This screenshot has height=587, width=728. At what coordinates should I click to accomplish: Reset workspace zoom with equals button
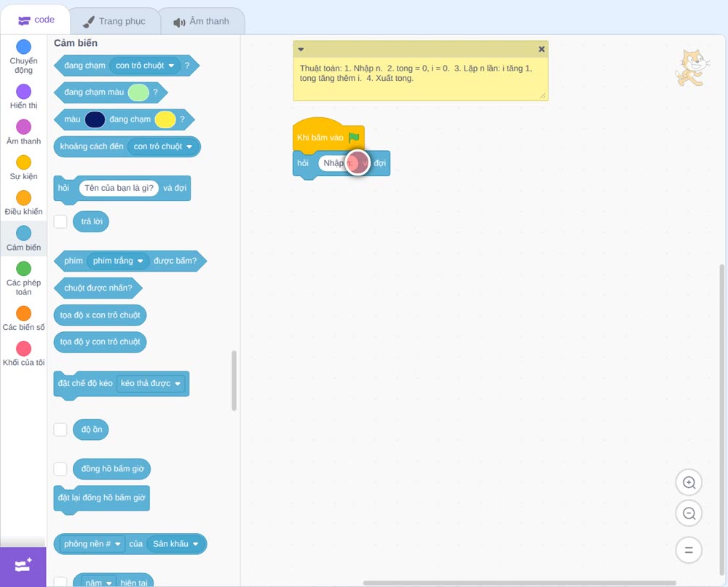(689, 551)
